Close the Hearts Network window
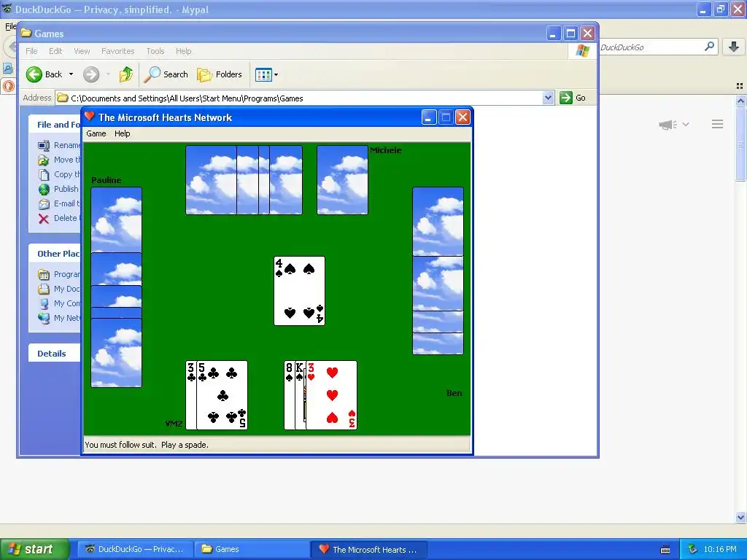This screenshot has width=747, height=560. [x=462, y=117]
